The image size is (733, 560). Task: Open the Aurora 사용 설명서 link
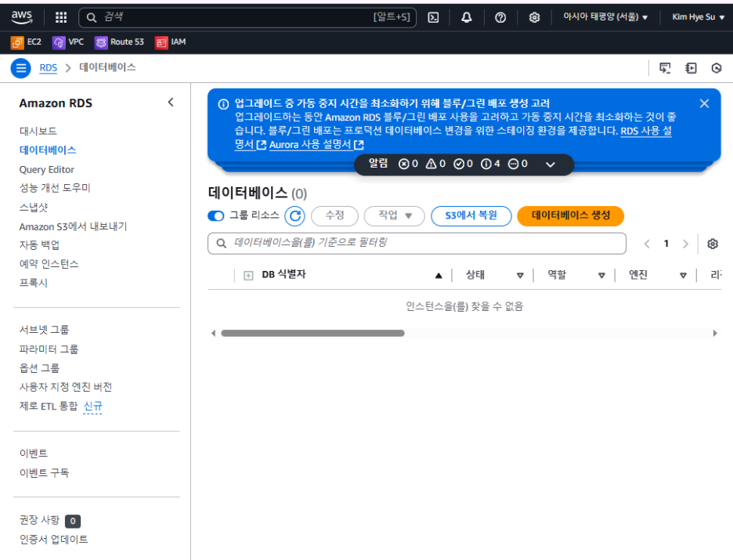click(316, 144)
